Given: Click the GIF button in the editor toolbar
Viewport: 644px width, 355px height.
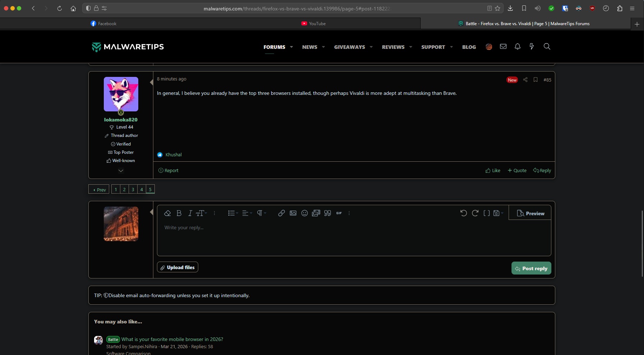Looking at the screenshot, I should pyautogui.click(x=339, y=213).
